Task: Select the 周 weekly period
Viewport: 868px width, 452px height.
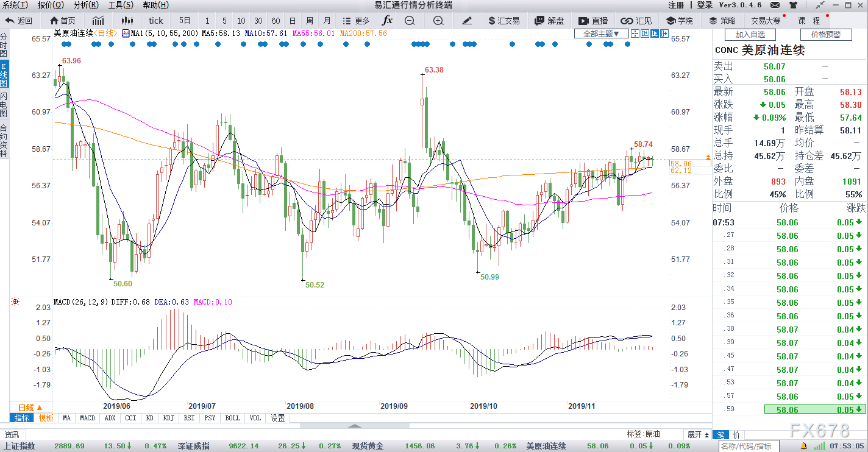Action: 310,21
